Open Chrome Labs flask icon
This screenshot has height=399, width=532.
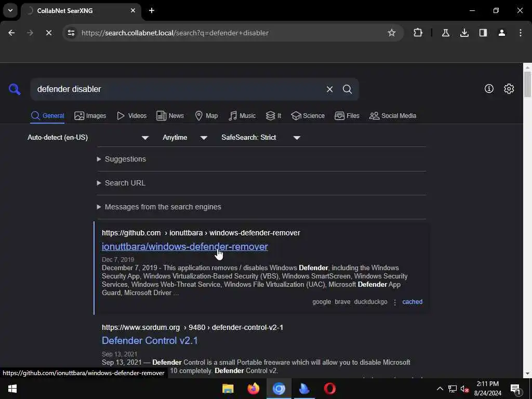click(x=445, y=33)
